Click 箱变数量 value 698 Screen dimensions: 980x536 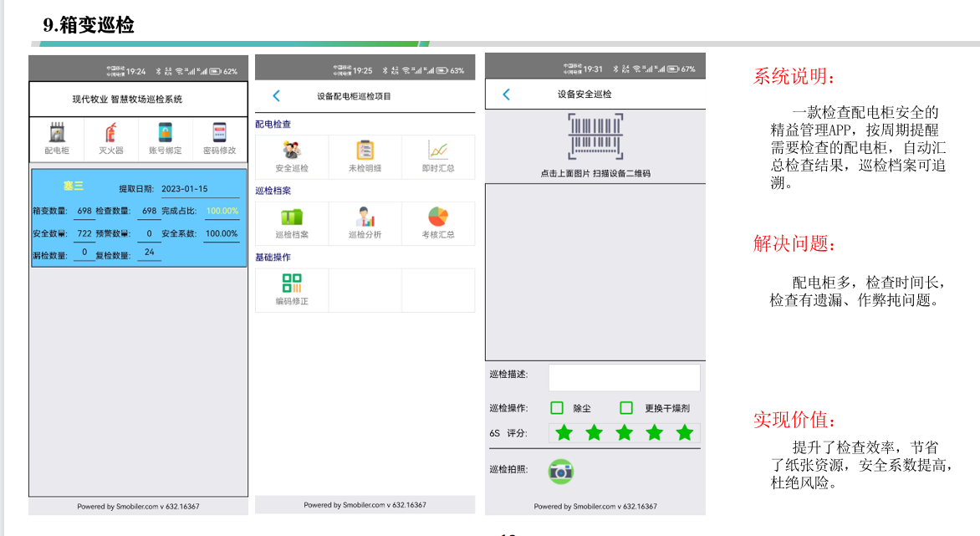[84, 211]
